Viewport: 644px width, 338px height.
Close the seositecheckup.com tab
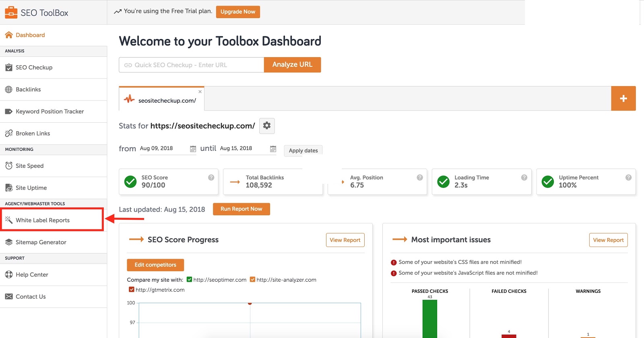tap(200, 92)
